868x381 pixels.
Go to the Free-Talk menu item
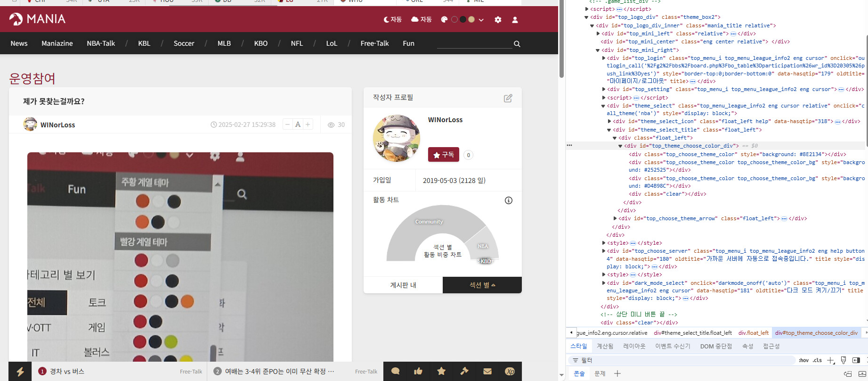[x=374, y=43]
